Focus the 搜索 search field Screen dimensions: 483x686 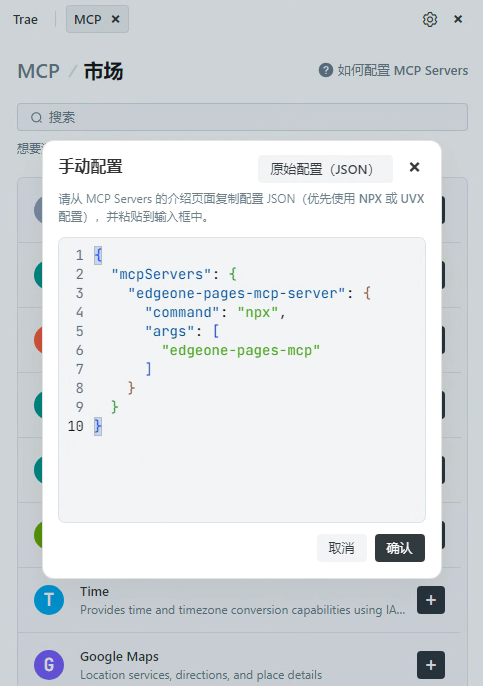coord(242,117)
